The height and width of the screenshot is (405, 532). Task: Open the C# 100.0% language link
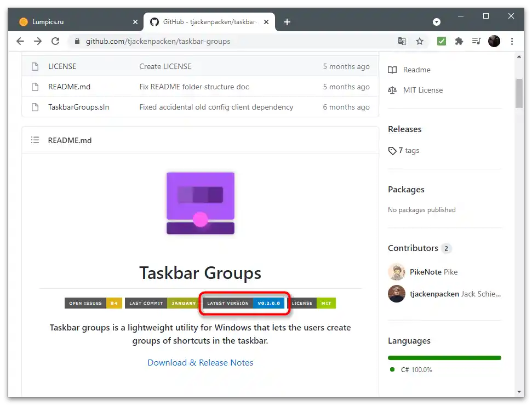pos(416,370)
